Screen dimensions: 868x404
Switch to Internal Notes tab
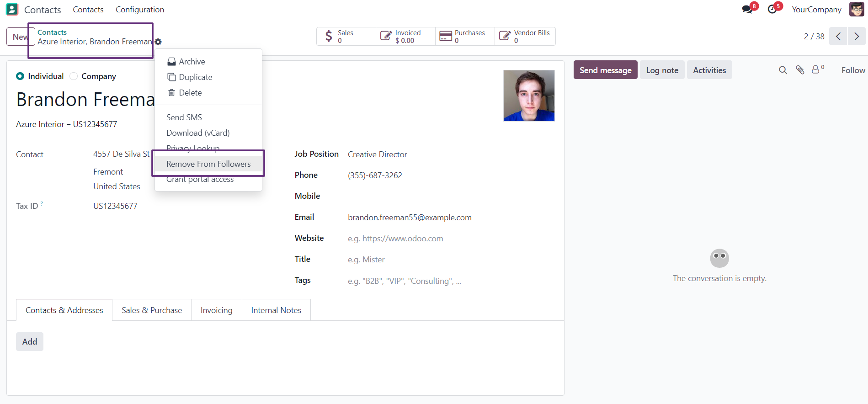276,310
